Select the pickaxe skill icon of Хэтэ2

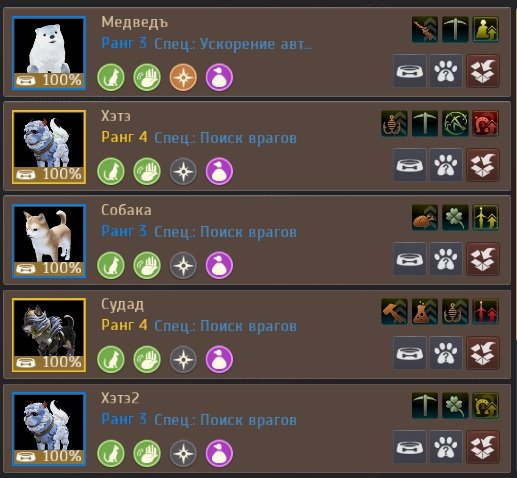pos(425,406)
